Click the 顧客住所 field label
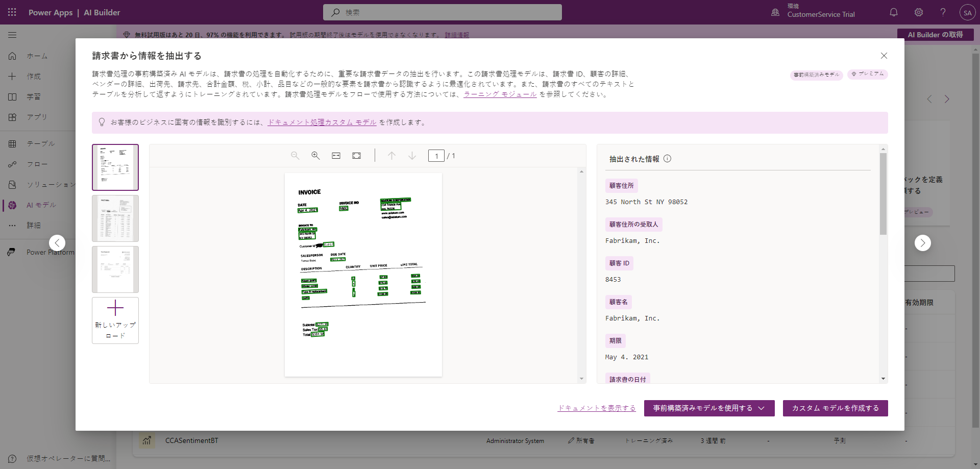 (x=621, y=186)
